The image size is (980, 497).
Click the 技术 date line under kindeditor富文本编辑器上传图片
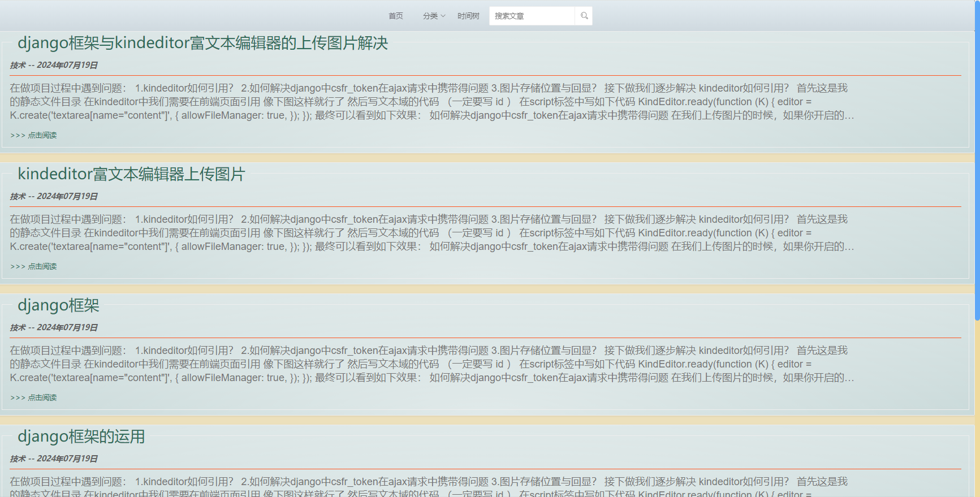point(54,196)
